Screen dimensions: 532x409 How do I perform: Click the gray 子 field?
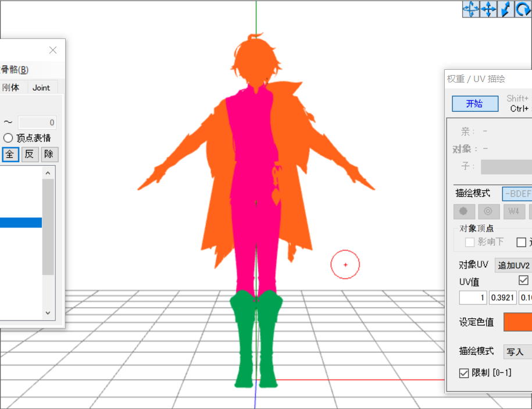pyautogui.click(x=506, y=167)
